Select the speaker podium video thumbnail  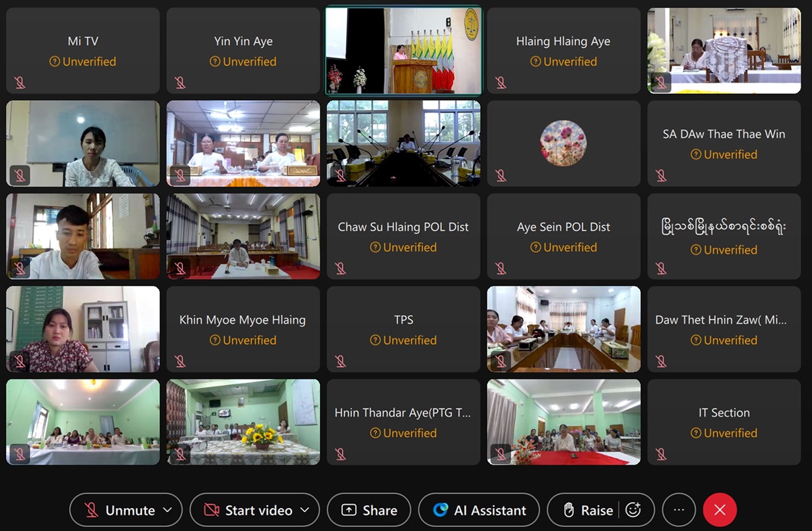403,51
